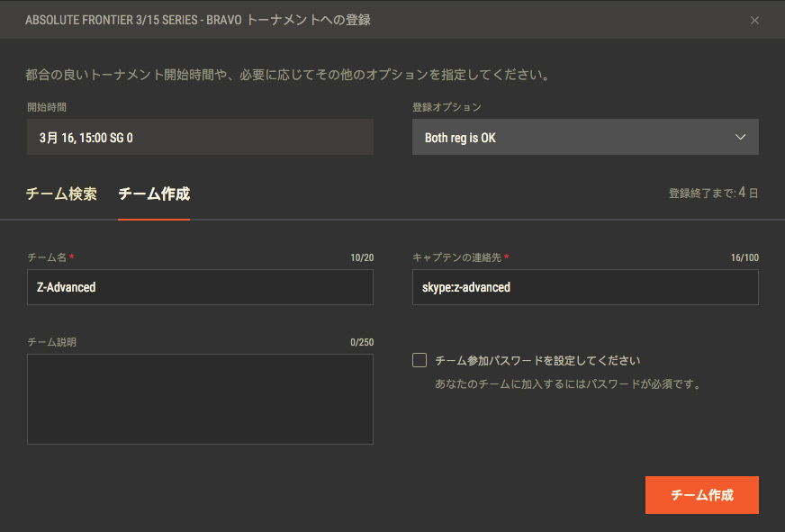The width and height of the screenshot is (785, 532).
Task: Click the 0/250 description counter
Action: pos(361,342)
